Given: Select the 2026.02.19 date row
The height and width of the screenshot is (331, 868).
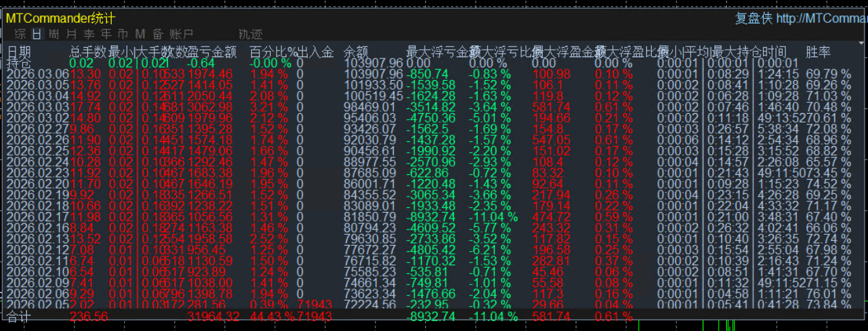Looking at the screenshot, I should [x=38, y=195].
